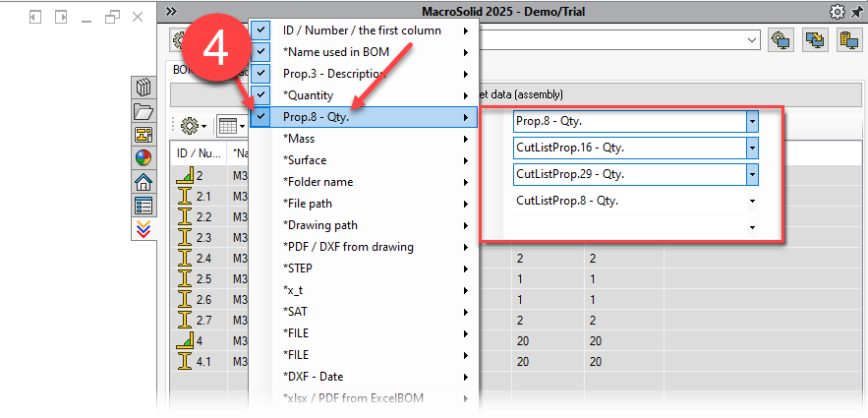
Task: Open the yellow structure diagram sidebar tab
Action: pos(144,135)
